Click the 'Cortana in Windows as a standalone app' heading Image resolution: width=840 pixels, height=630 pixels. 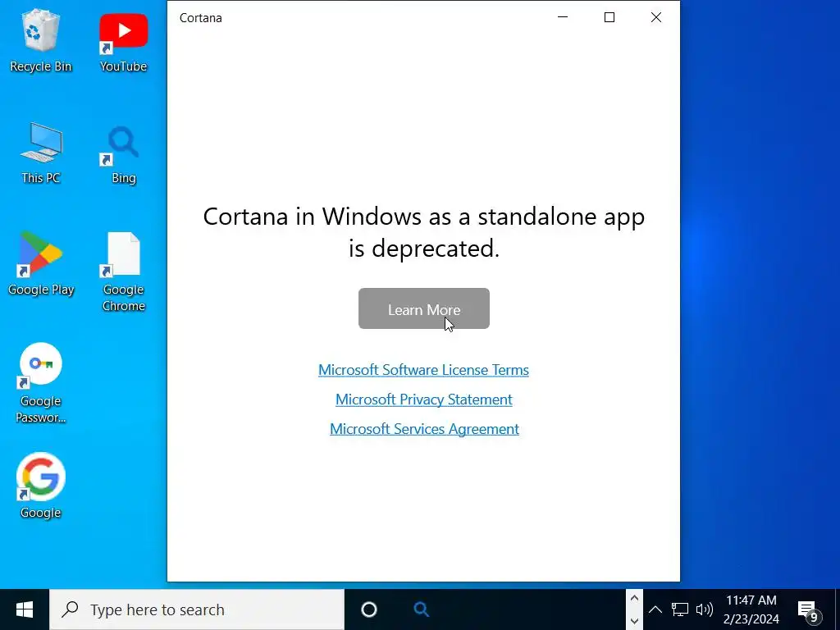click(424, 232)
